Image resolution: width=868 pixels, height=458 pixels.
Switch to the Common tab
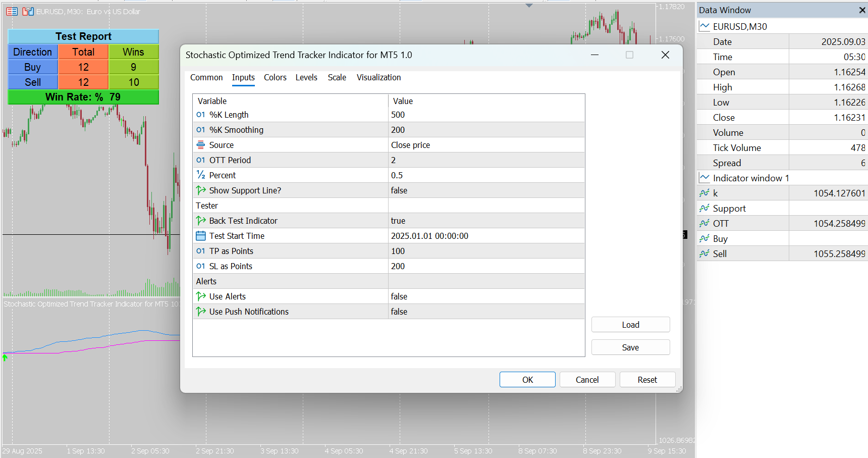point(206,77)
